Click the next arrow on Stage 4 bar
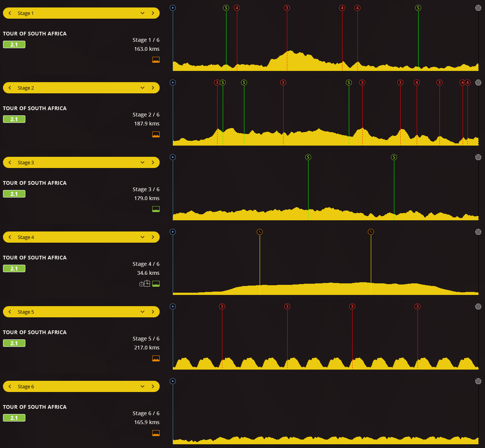 pos(153,237)
